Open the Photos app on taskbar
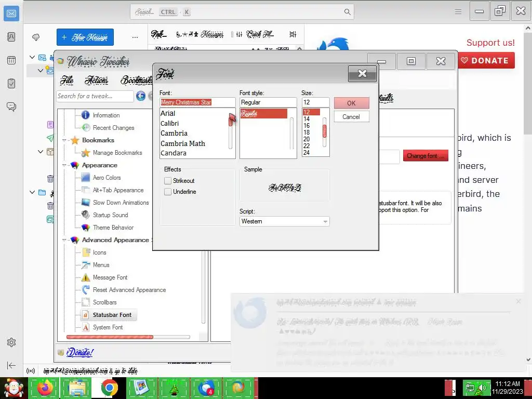 [x=141, y=388]
